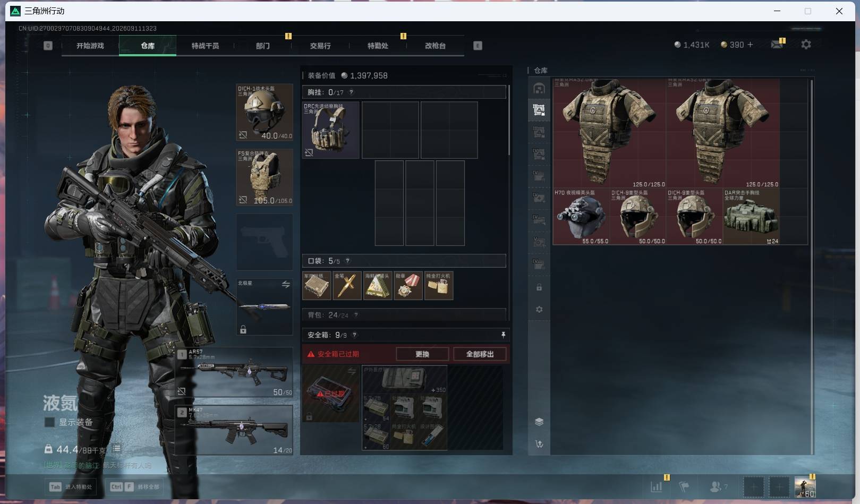This screenshot has width=860, height=504.
Task: Click the warehouse panel vertical scrollbar
Action: coord(811,267)
